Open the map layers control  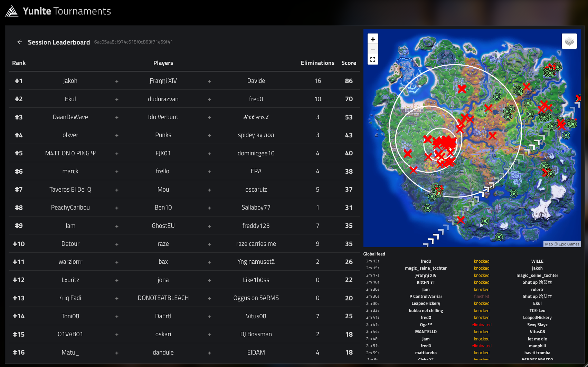pyautogui.click(x=569, y=41)
